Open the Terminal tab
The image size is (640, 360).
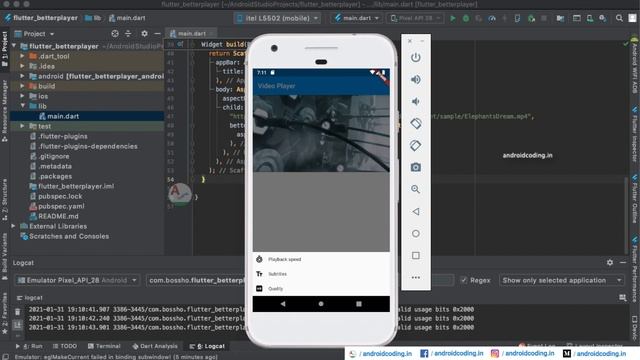tap(104, 346)
